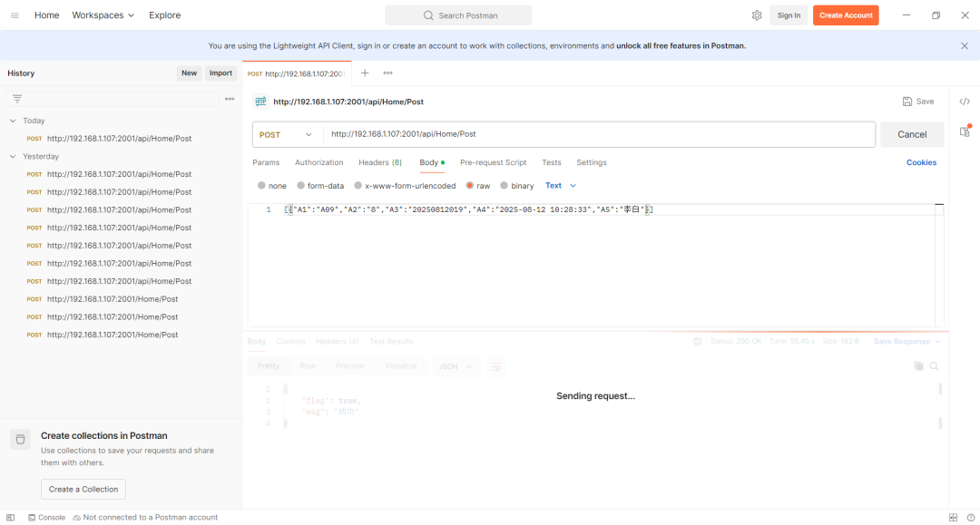Open the POST method dropdown
Screen dimensions: 980x525
(x=286, y=134)
